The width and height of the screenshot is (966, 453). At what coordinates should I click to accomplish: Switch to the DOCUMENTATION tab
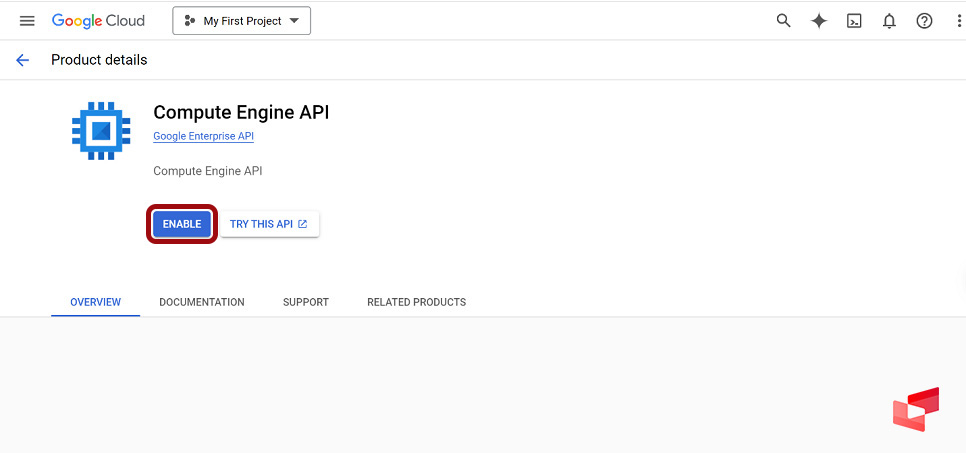click(201, 302)
